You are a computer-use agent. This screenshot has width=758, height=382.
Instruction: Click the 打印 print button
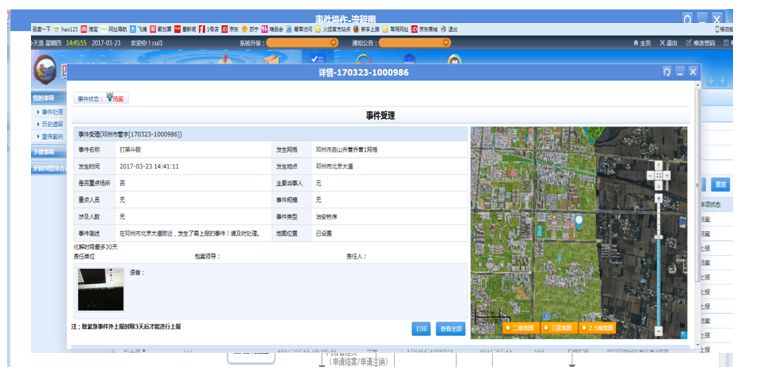pos(421,329)
